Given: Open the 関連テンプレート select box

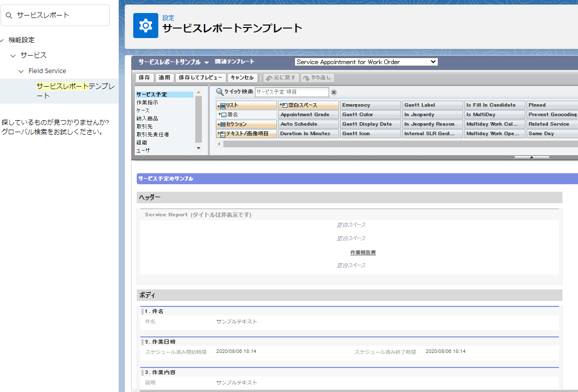Looking at the screenshot, I should point(366,62).
